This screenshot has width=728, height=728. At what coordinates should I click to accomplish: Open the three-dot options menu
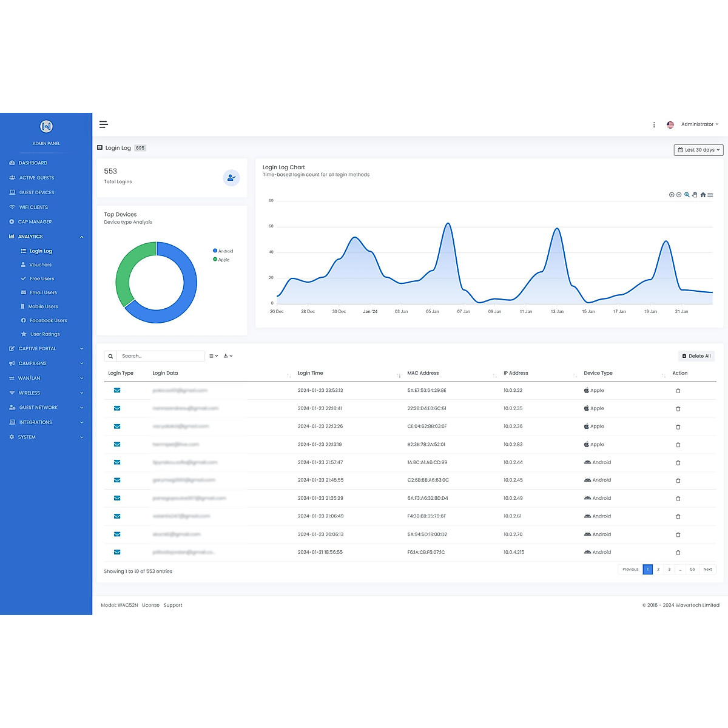(x=654, y=124)
